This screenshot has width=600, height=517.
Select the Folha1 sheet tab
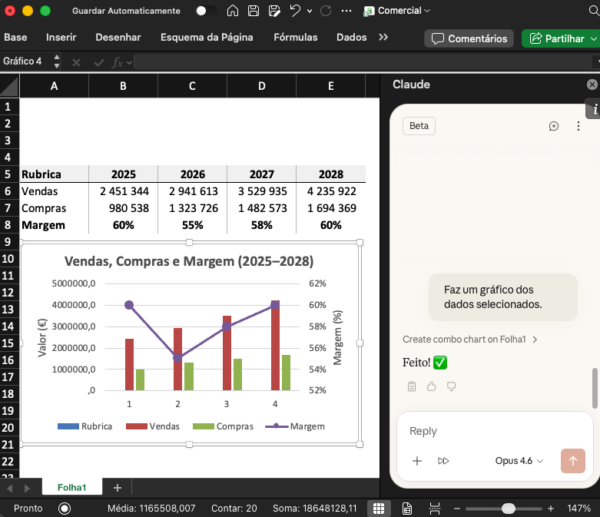tap(71, 487)
